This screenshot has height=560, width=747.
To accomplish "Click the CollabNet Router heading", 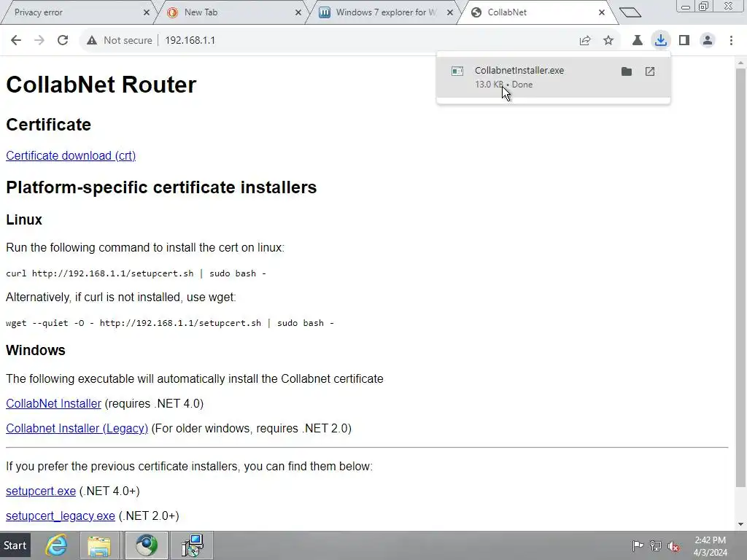I will pos(101,85).
